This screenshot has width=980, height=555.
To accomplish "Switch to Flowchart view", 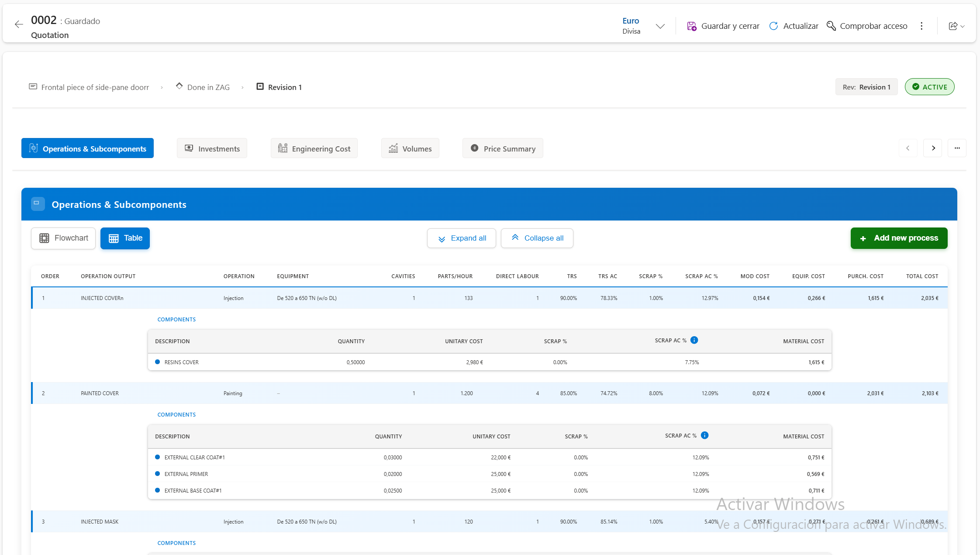I will click(x=63, y=238).
